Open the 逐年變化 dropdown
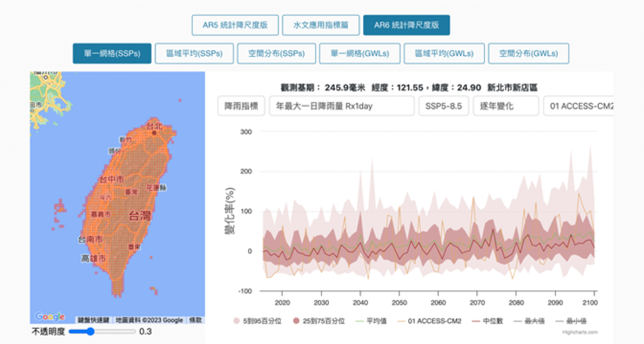This screenshot has width=644, height=344. coord(506,106)
